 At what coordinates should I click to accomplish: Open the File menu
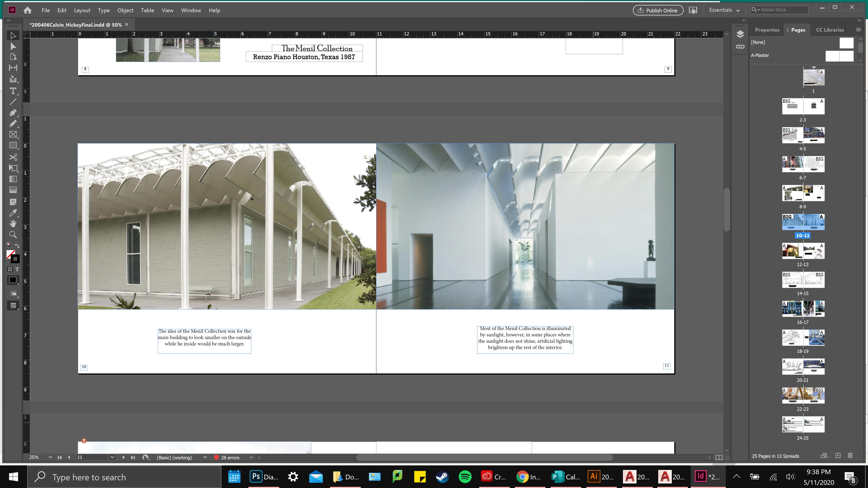[x=45, y=10]
